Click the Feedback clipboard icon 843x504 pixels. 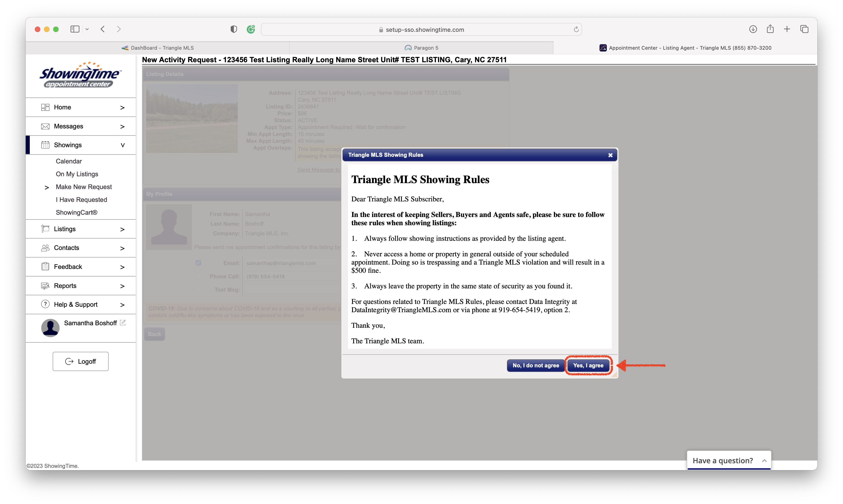tap(45, 267)
